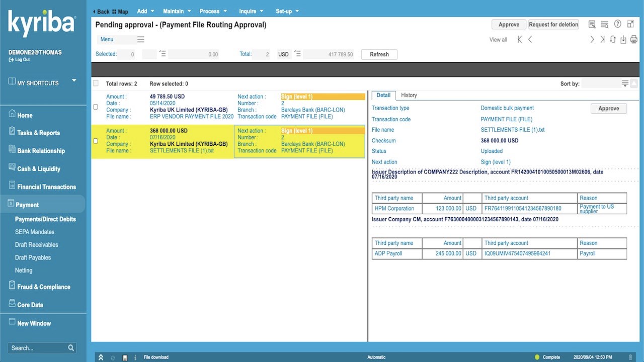644x362 pixels.
Task: Click the View all link
Action: click(x=498, y=40)
